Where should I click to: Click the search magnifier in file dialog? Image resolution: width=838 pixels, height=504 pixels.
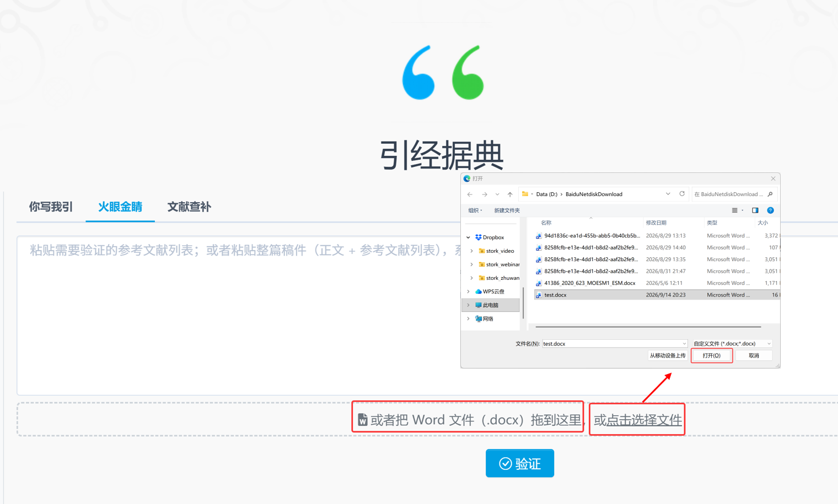770,194
